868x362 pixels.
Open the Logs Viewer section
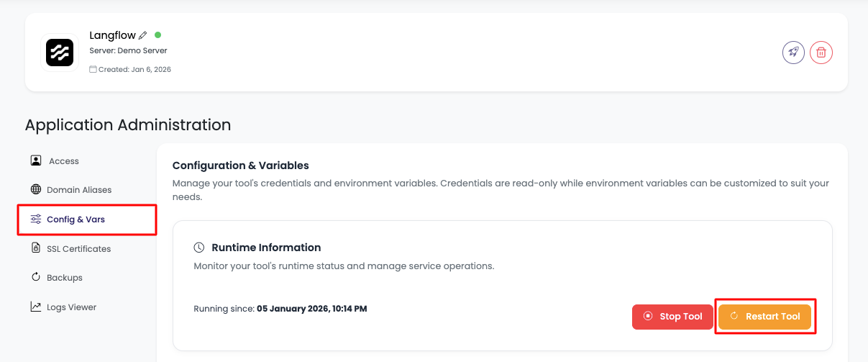pyautogui.click(x=63, y=307)
